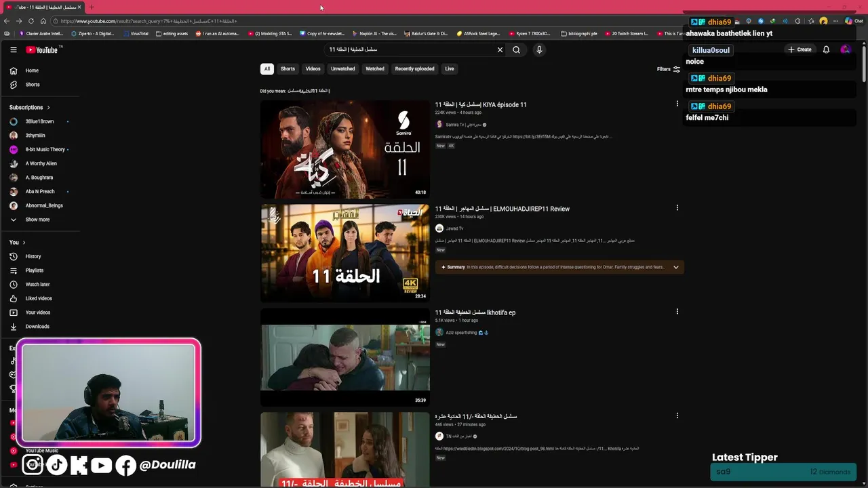This screenshot has width=868, height=488.
Task: Select the Watched filter chip
Action: pyautogui.click(x=375, y=68)
